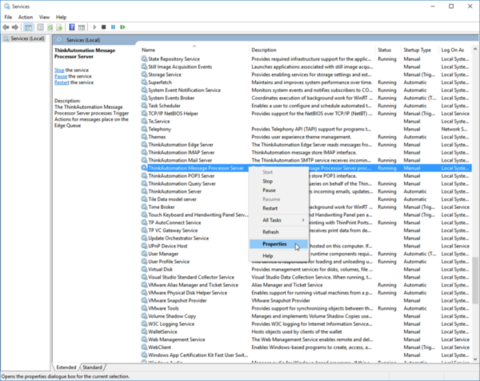Image resolution: width=480 pixels, height=381 pixels.
Task: Click the Stop Service square icon
Action: (104, 27)
